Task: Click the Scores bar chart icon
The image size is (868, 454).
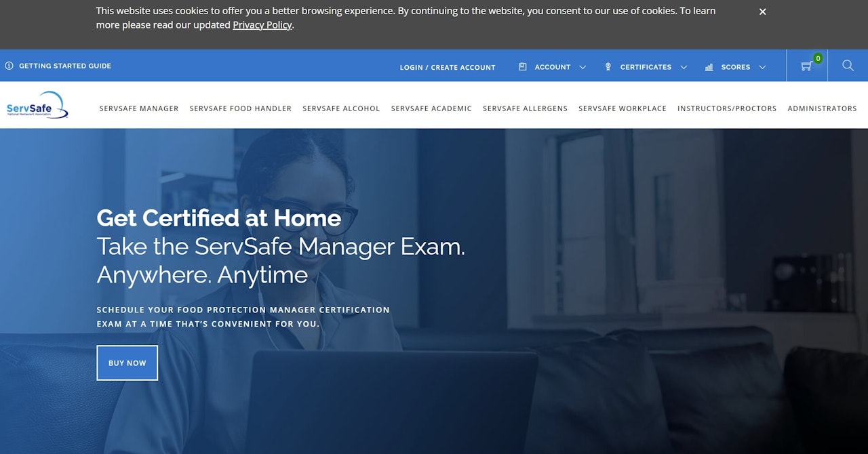Action: (709, 67)
